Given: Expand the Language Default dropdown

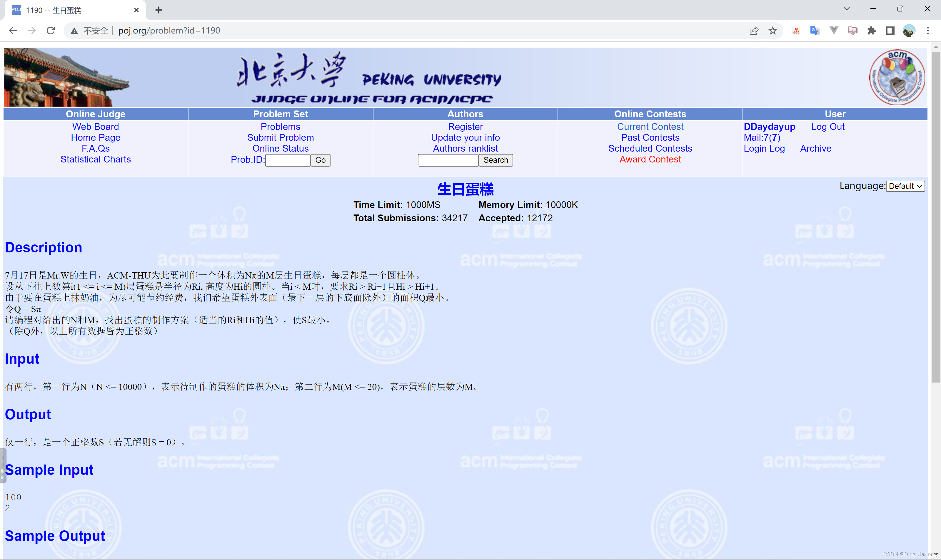Looking at the screenshot, I should coord(905,186).
